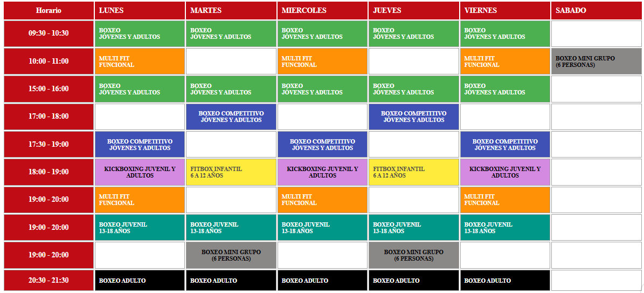Screen dimensions: 644x293
Task: Open Saturday's Boxeo Mini Grupo class
Action: (596, 62)
